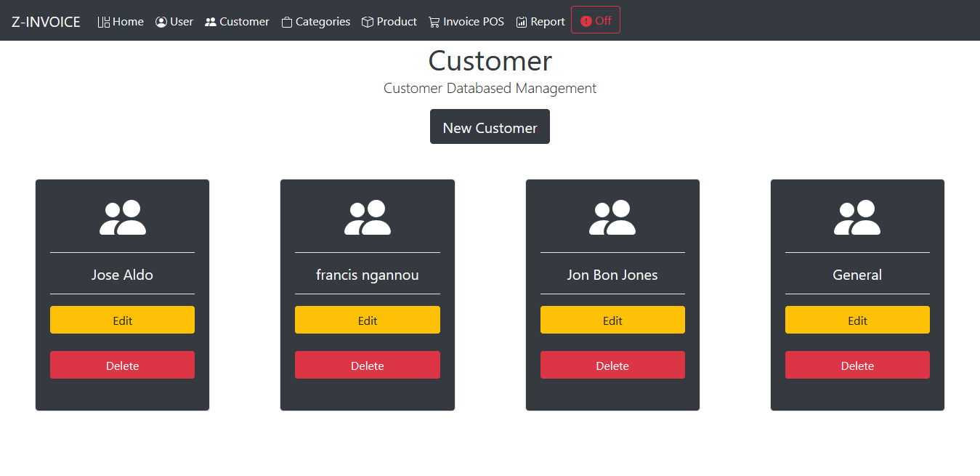Delete the Jose Aldo customer
The width and height of the screenshot is (980, 476).
pos(122,365)
